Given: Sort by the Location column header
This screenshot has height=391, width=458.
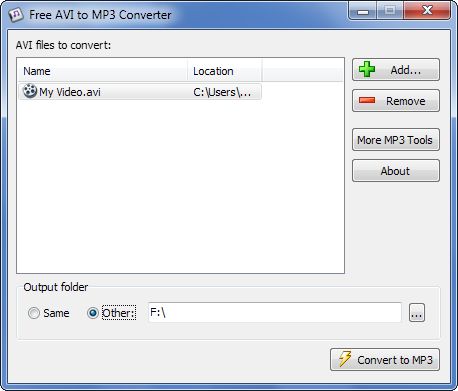Looking at the screenshot, I should [x=225, y=71].
